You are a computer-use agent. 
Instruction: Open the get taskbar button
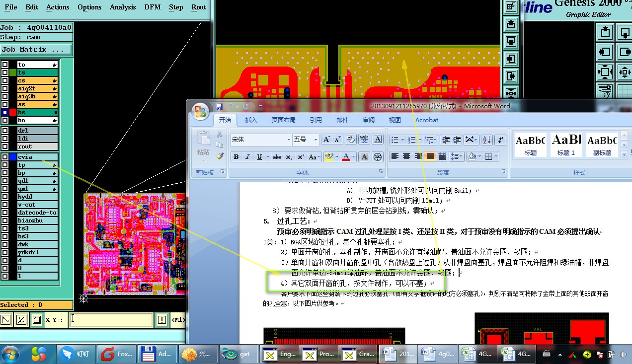pos(239,354)
